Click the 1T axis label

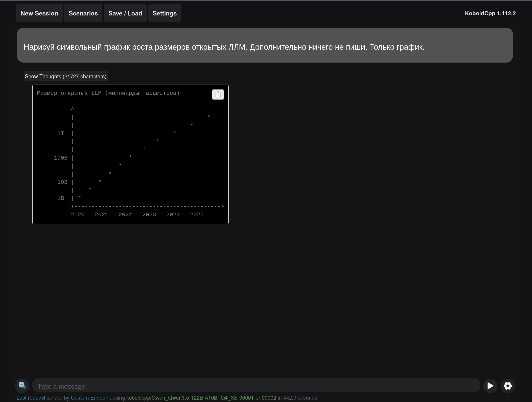[x=61, y=134]
